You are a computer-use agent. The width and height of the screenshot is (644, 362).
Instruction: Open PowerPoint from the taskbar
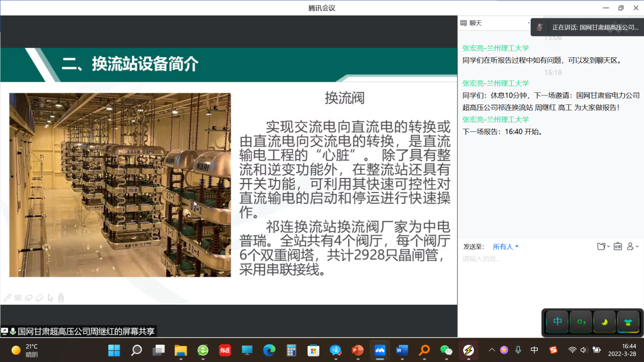pyautogui.click(x=358, y=350)
